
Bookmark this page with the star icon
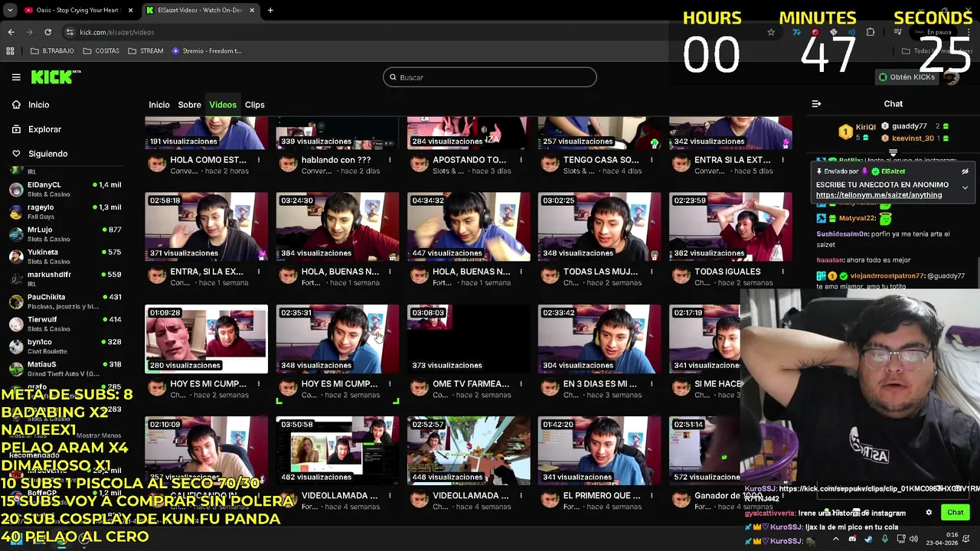tap(771, 32)
